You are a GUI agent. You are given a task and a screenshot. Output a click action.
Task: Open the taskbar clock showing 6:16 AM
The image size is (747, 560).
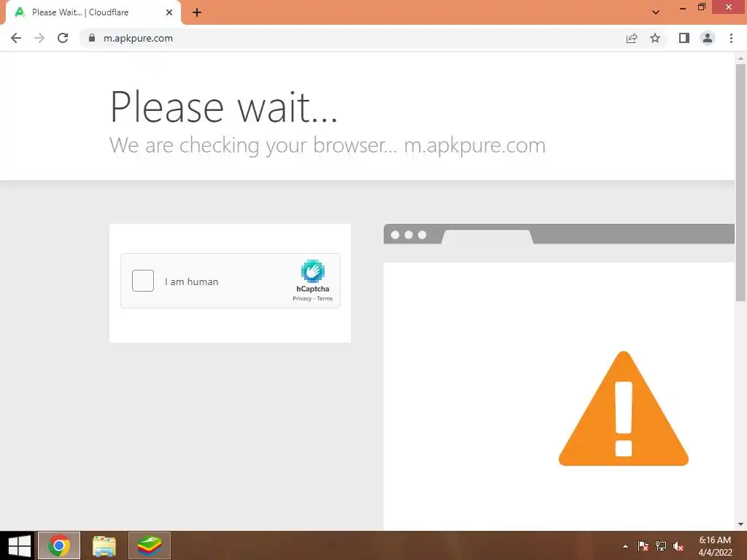pyautogui.click(x=715, y=546)
